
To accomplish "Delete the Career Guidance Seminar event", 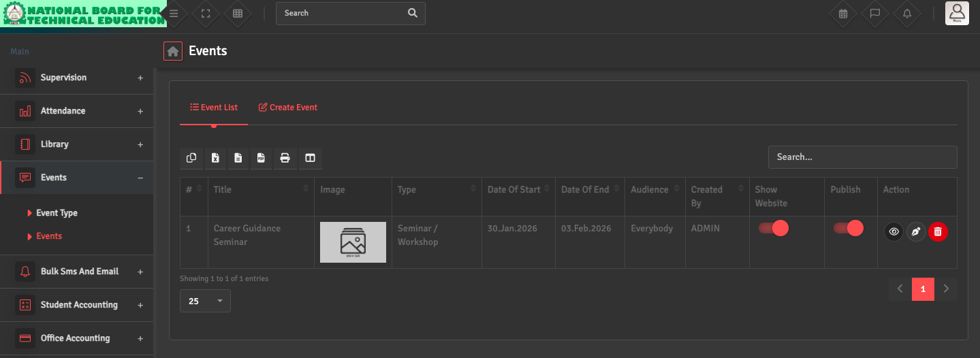I will click(x=938, y=232).
